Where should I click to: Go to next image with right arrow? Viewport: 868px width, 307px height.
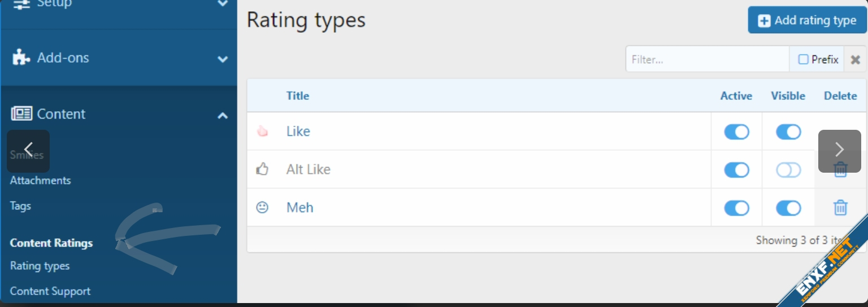[839, 151]
